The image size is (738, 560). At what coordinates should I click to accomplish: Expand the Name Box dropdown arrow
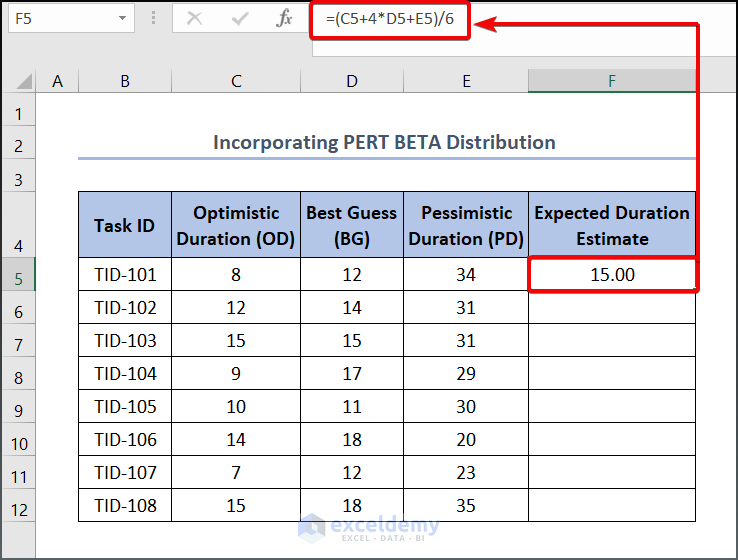tap(122, 18)
